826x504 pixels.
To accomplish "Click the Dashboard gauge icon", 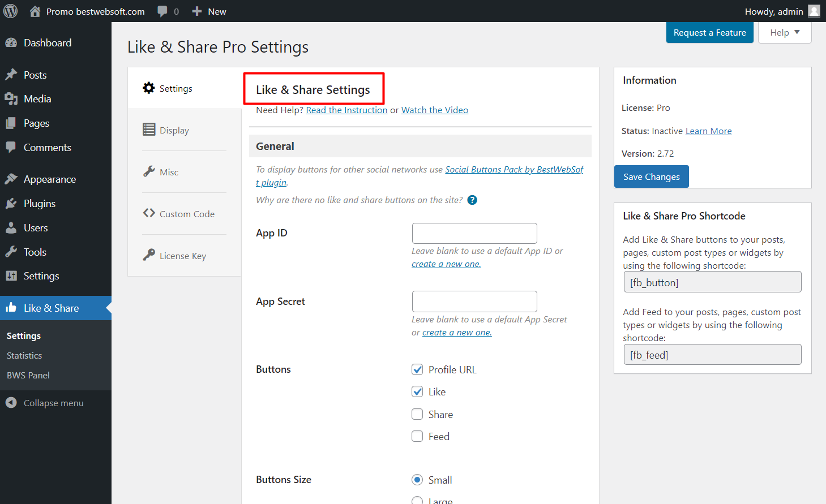I will pos(11,43).
